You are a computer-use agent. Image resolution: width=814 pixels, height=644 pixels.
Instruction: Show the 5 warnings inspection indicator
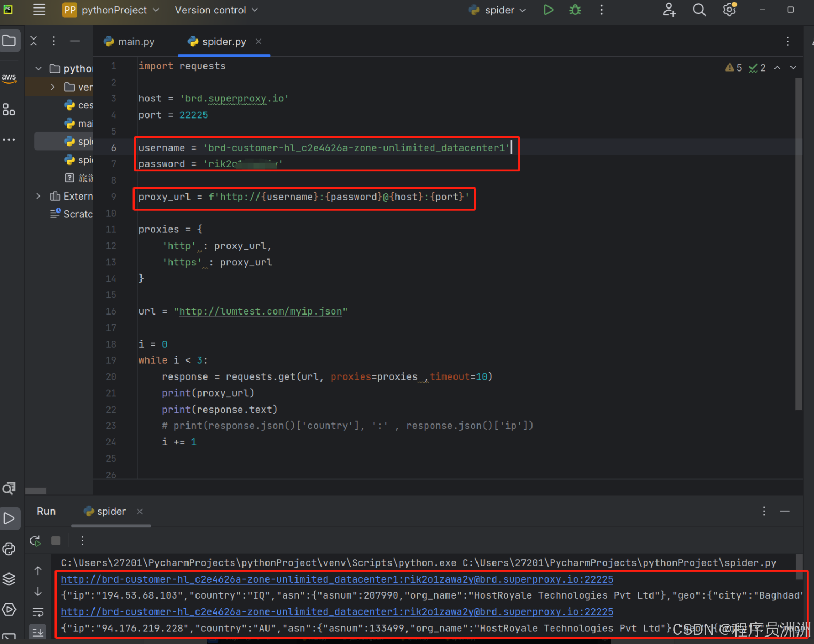pos(734,68)
